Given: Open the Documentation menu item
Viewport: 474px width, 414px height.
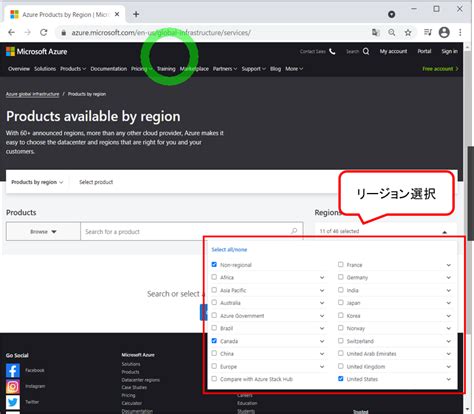Looking at the screenshot, I should [109, 69].
